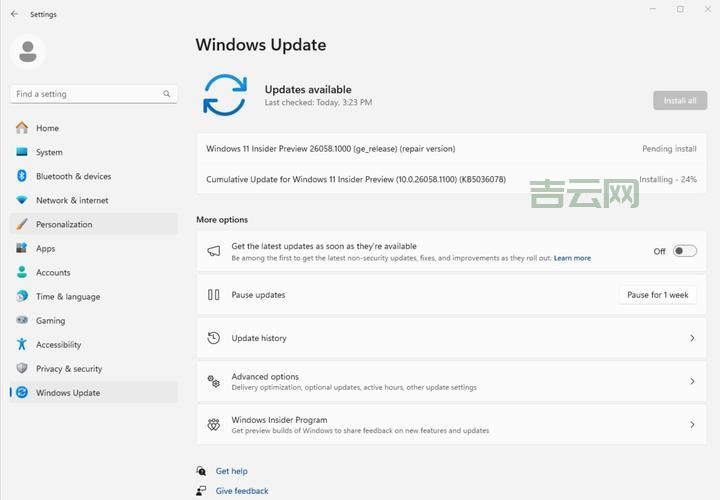Viewport: 720px width, 500px height.
Task: Click the Insider Preview 26058.1000 update row
Action: tap(451, 149)
